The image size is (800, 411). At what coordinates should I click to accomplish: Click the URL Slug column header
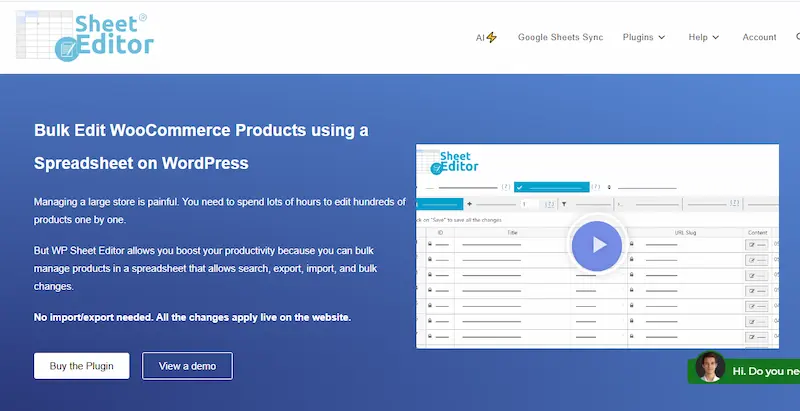[x=685, y=231]
